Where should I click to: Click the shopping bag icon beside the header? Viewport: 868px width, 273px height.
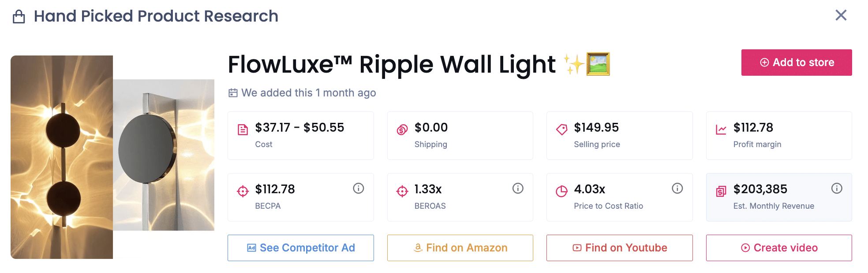pyautogui.click(x=18, y=16)
